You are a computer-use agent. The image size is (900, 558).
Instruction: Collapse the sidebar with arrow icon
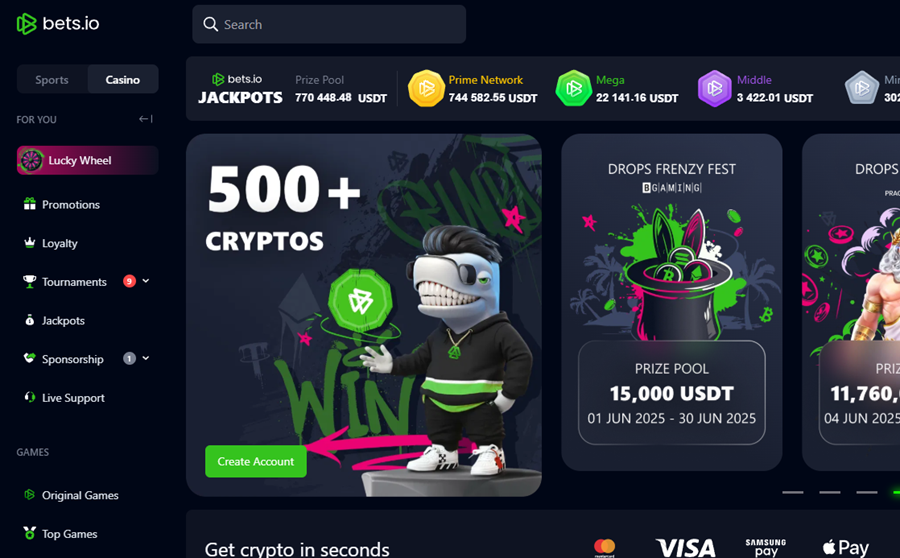click(x=146, y=119)
